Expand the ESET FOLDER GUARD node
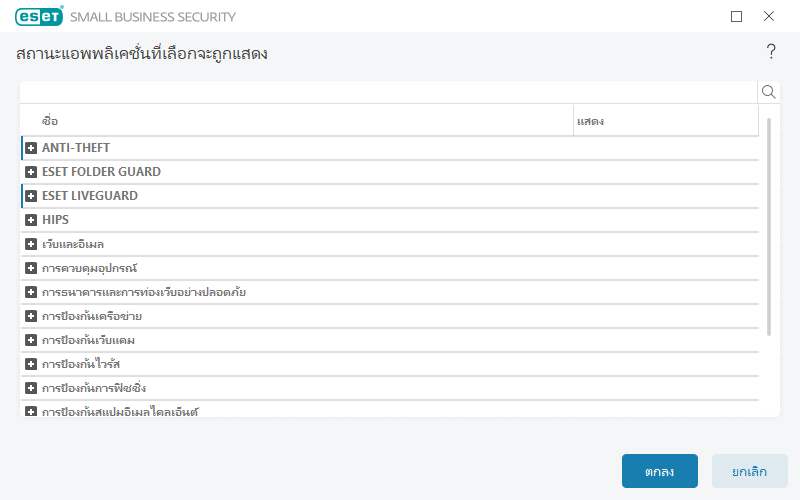 [31, 172]
